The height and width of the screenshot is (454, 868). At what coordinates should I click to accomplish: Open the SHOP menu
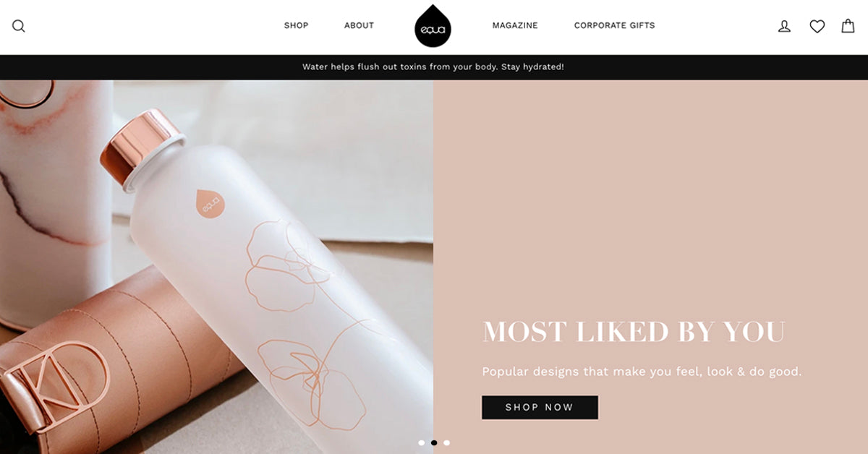tap(296, 25)
